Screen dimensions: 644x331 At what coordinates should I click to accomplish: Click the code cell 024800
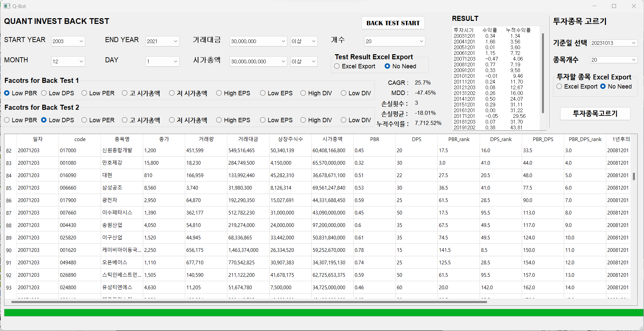(80, 288)
